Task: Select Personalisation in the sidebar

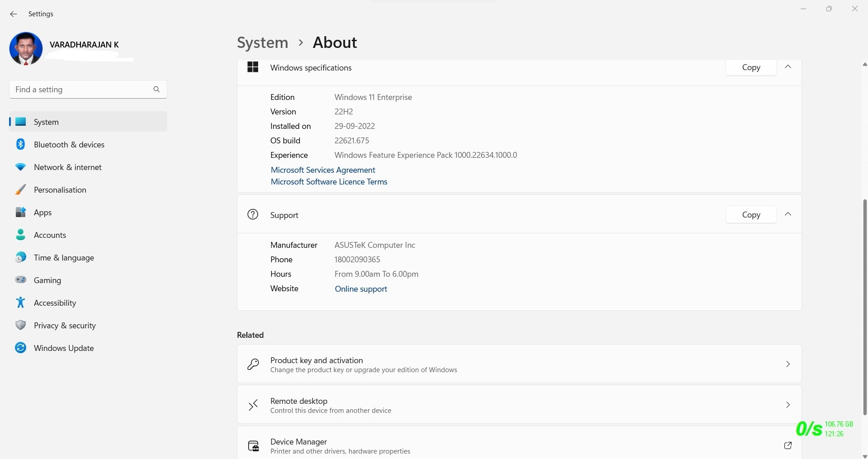Action: 88,190
